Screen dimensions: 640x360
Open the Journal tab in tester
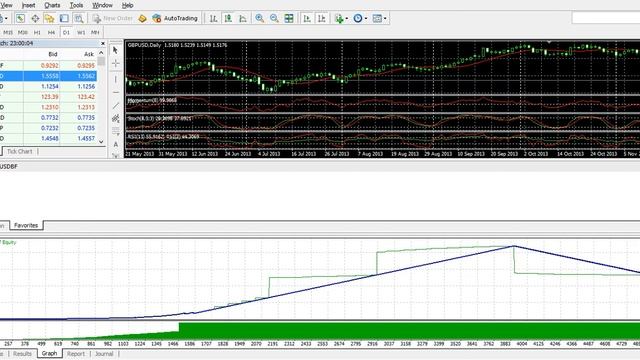[x=104, y=354]
